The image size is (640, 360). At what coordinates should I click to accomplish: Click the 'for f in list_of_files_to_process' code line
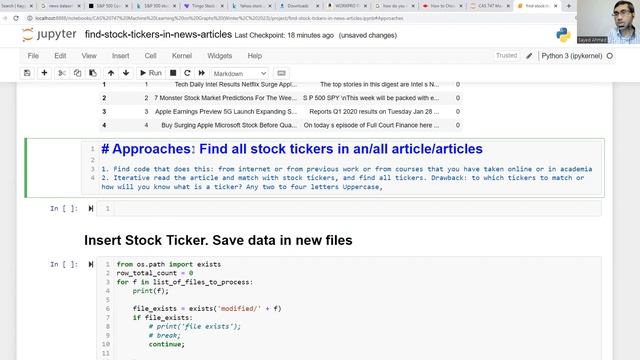[x=185, y=282]
